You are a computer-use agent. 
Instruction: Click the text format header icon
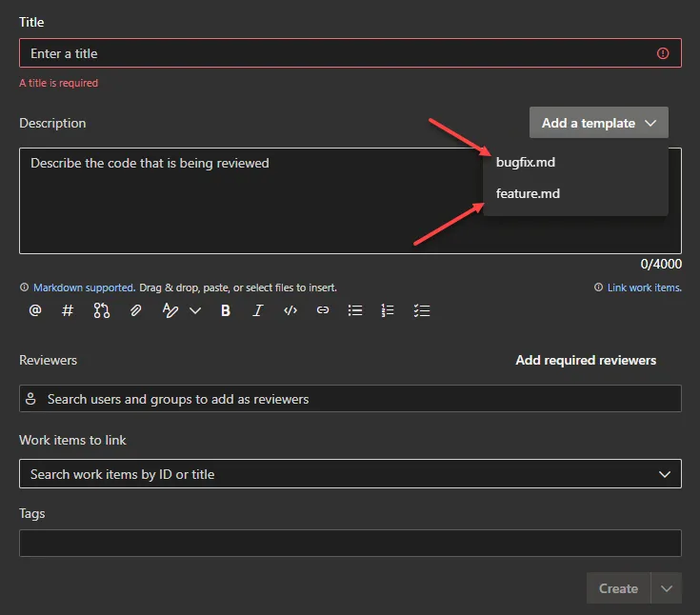pos(170,310)
